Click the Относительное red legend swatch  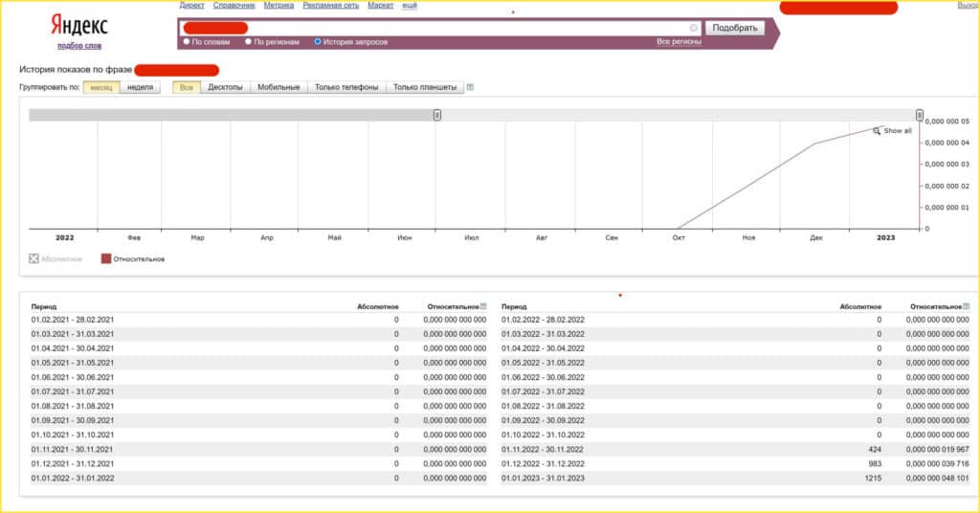(x=106, y=258)
